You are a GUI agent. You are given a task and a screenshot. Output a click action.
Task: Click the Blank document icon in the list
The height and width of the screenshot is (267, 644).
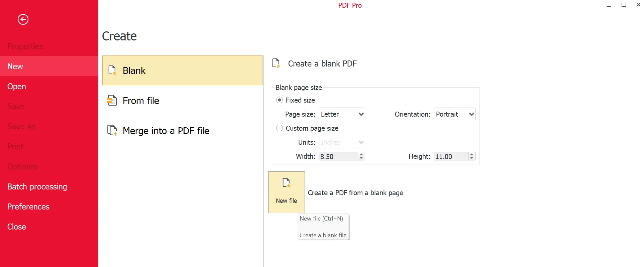pyautogui.click(x=112, y=71)
